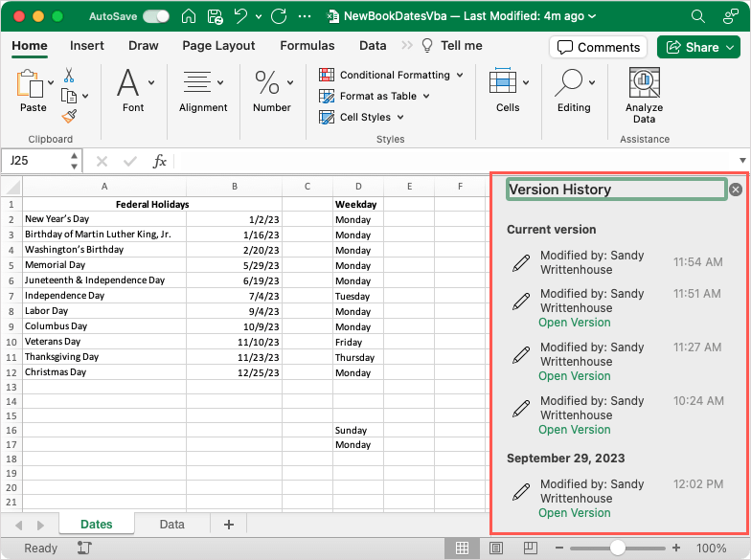The width and height of the screenshot is (751, 560).
Task: Click the Paste clipboard icon
Action: pyautogui.click(x=33, y=85)
